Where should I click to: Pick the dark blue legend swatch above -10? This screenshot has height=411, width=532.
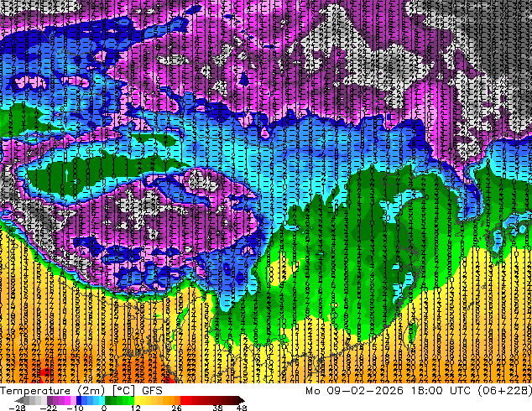pos(79,400)
